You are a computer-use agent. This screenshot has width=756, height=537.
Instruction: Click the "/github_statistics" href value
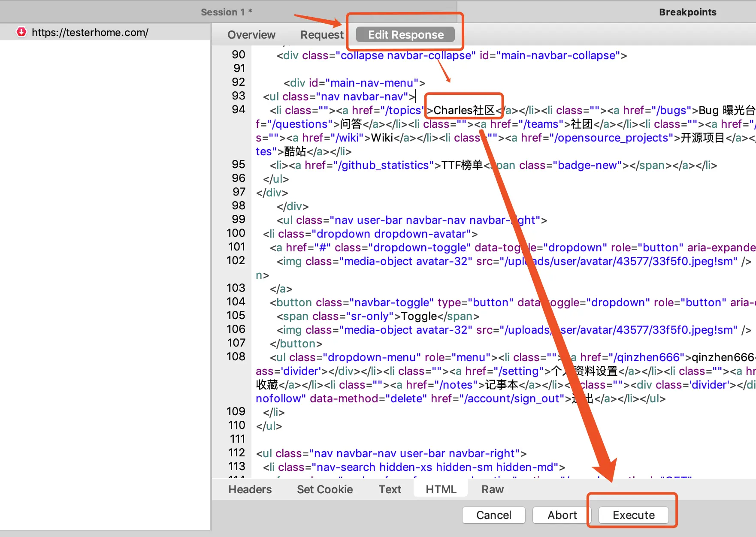pos(384,165)
